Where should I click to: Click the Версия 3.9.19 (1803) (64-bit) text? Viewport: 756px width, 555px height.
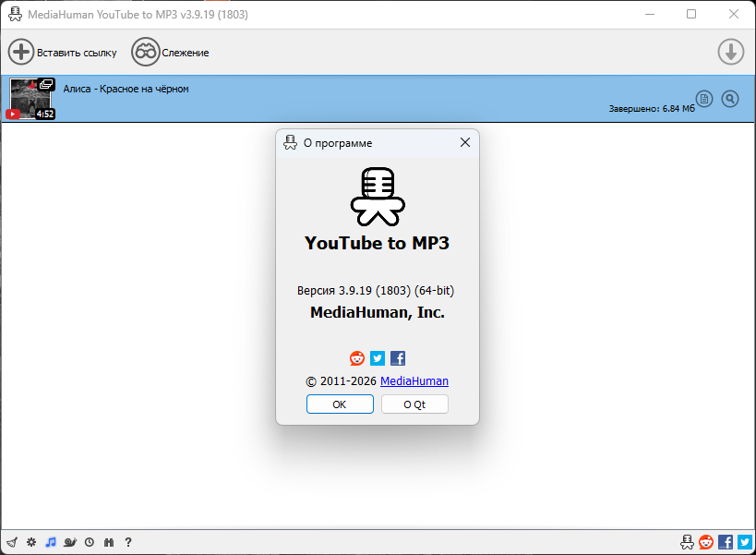click(376, 291)
